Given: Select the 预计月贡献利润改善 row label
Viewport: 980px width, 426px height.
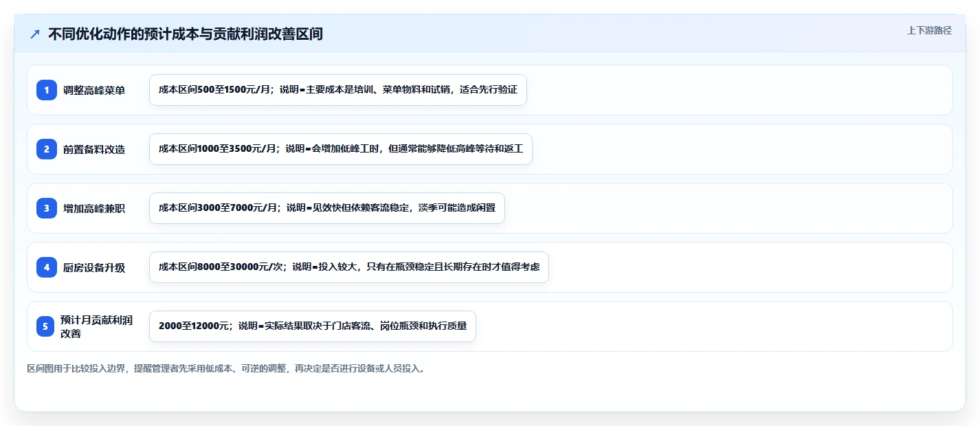Looking at the screenshot, I should click(x=96, y=326).
